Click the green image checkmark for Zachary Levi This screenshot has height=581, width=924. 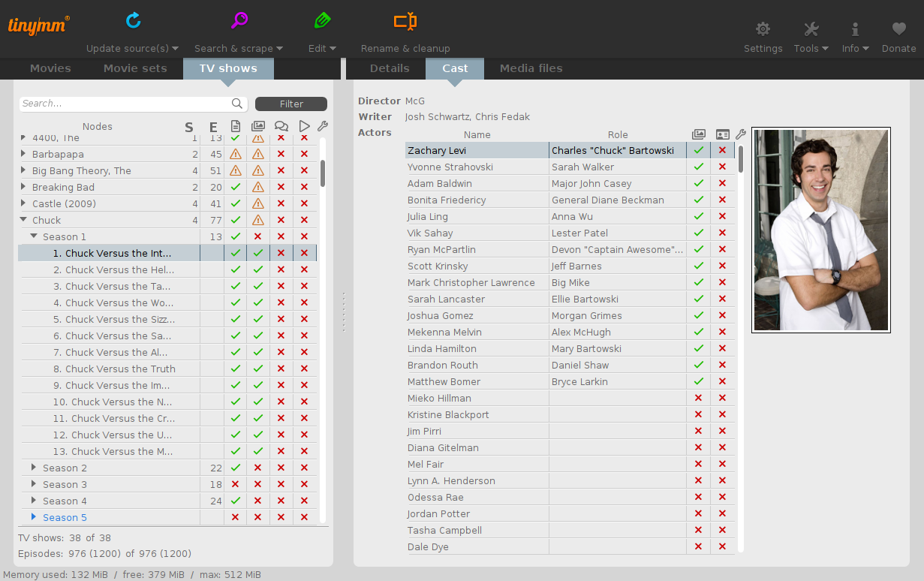pos(699,150)
